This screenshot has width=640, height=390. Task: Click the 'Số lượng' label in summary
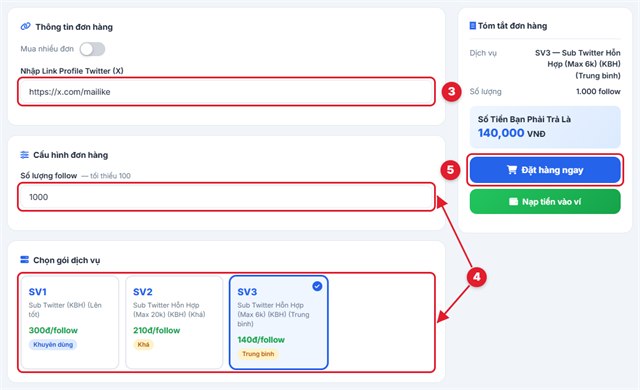(486, 92)
